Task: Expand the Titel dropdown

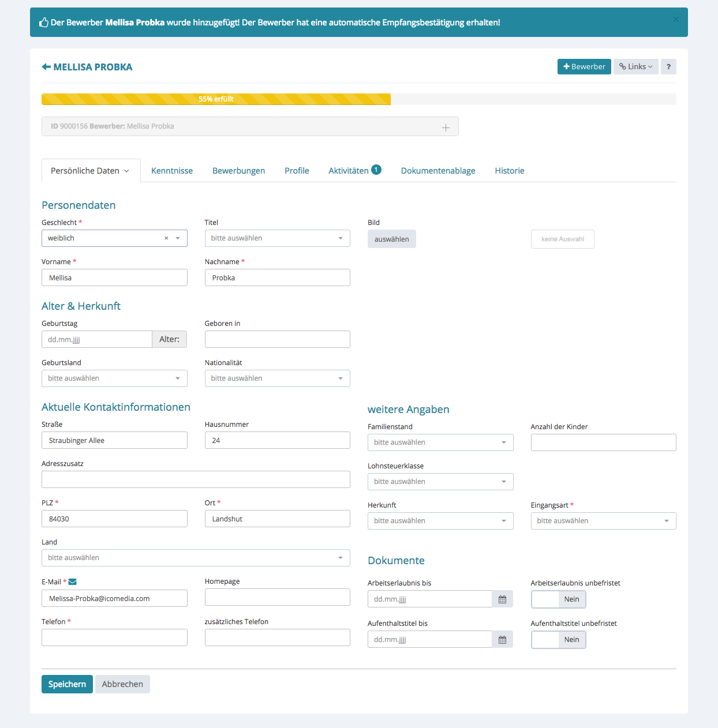Action: [277, 238]
